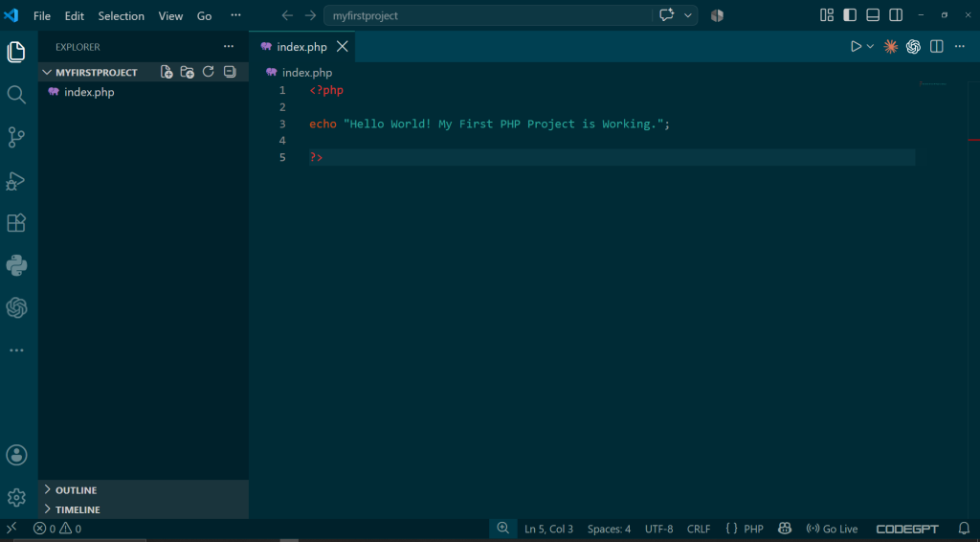Open ChatGPT icon in editor toolbar
Screen dimensions: 980x542
tap(913, 46)
